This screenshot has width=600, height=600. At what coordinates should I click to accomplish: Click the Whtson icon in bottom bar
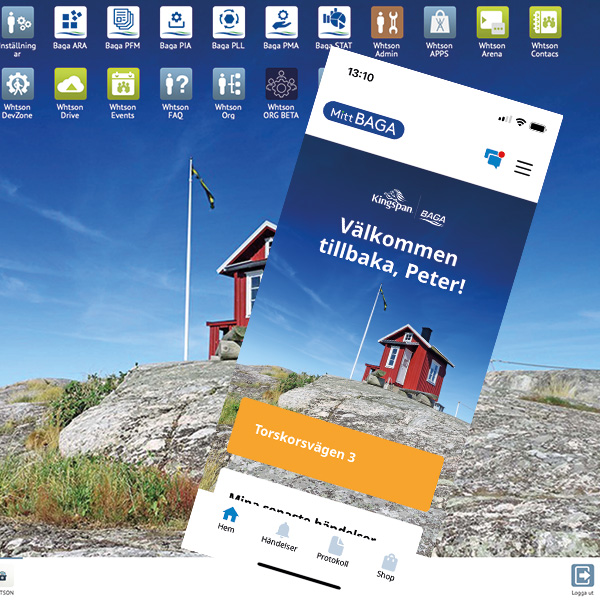4,579
